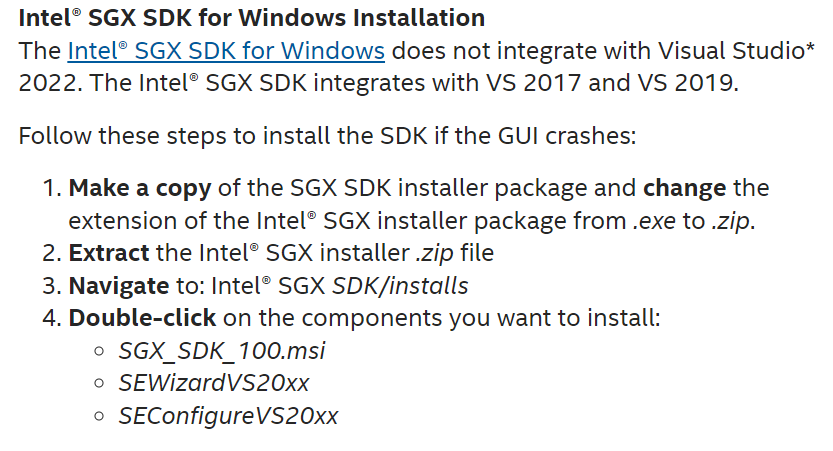
Task: Click the bullet before SEWizardVS20xx
Action: pyautogui.click(x=99, y=383)
